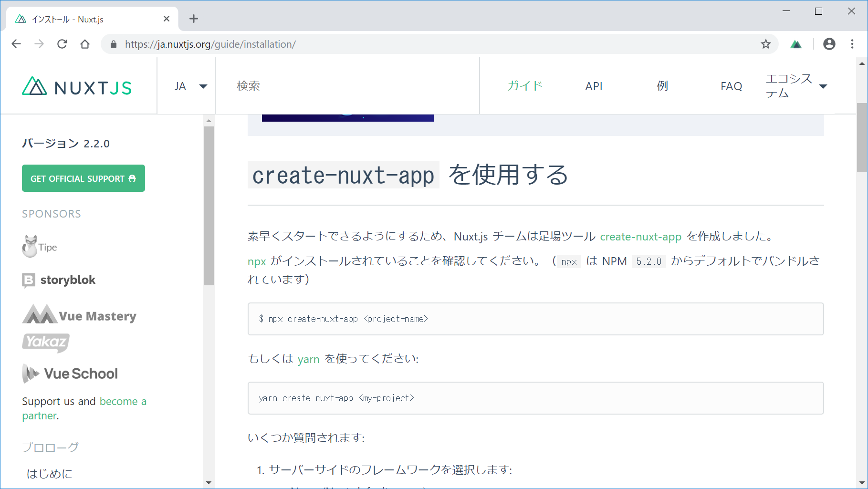Click the main page scrollbar thumb
The image size is (868, 489).
tap(862, 137)
